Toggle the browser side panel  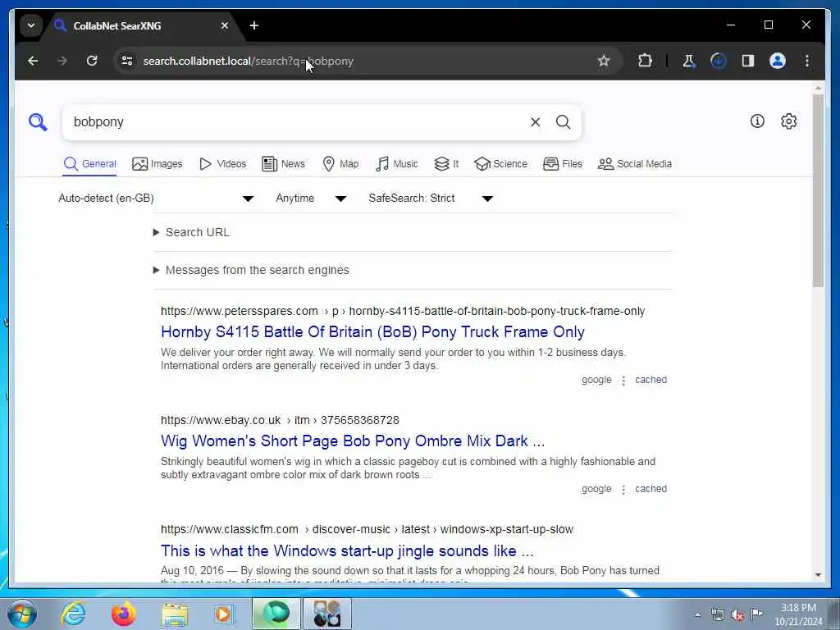click(x=748, y=61)
